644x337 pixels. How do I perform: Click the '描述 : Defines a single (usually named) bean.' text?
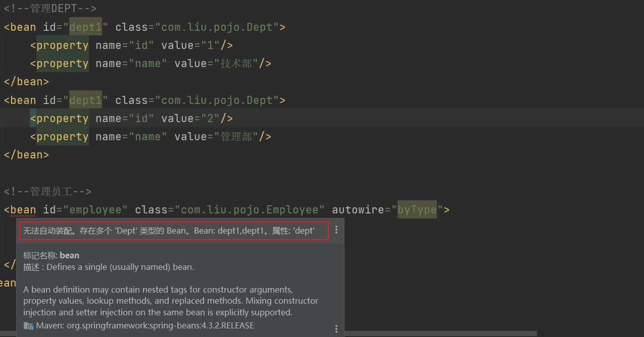(109, 267)
